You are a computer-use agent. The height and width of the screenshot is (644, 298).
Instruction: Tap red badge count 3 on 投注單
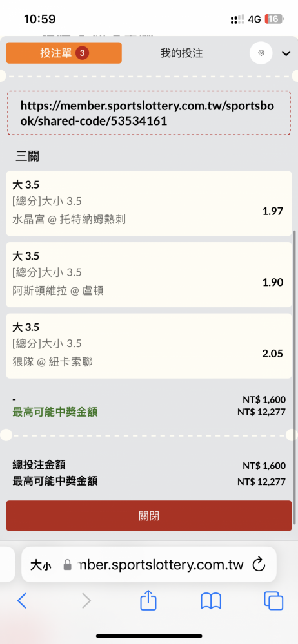click(83, 53)
